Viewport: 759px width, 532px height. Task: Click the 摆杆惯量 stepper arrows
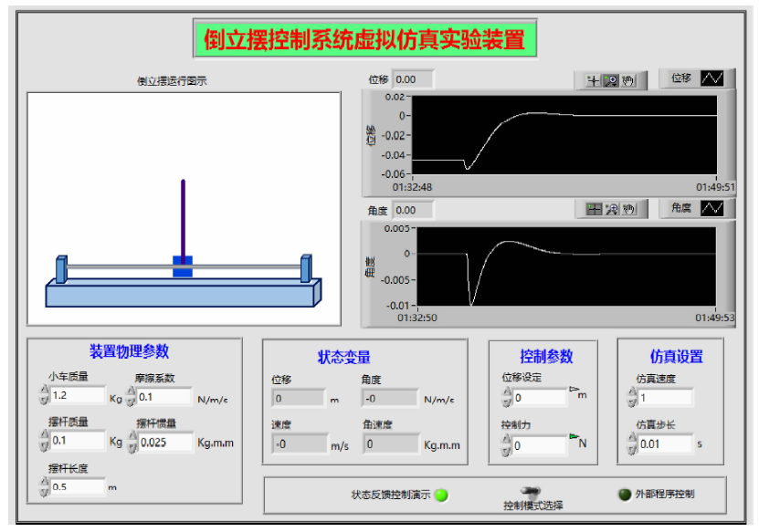pos(132,442)
